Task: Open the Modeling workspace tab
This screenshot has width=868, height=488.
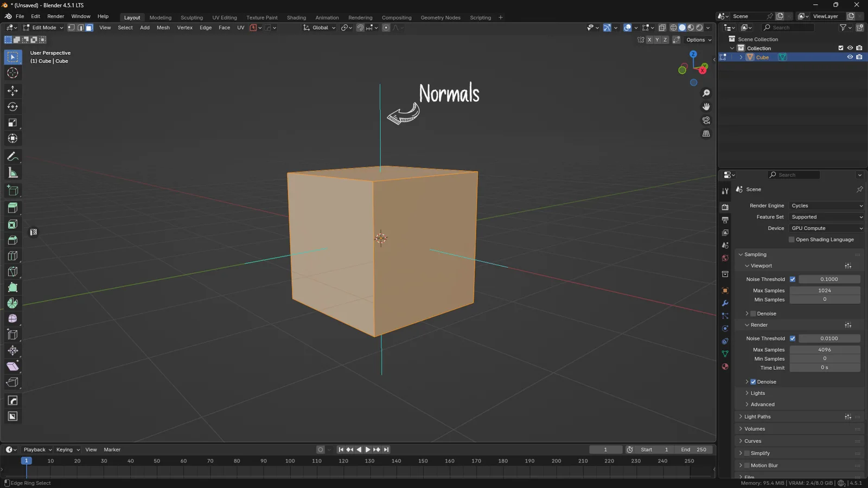Action: tap(160, 17)
